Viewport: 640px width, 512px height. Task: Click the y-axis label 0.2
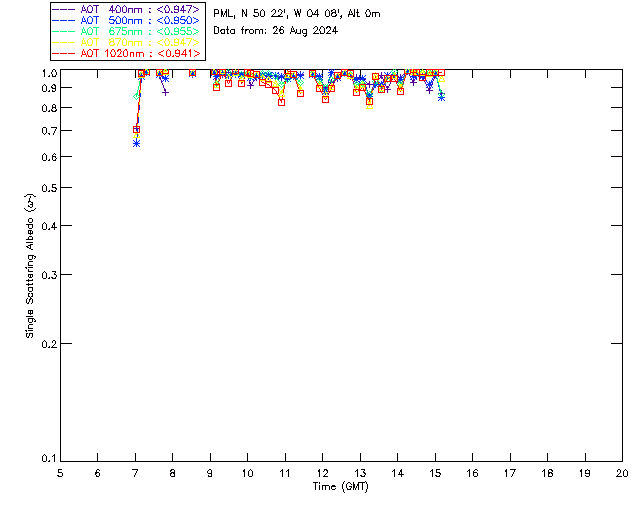coord(49,344)
